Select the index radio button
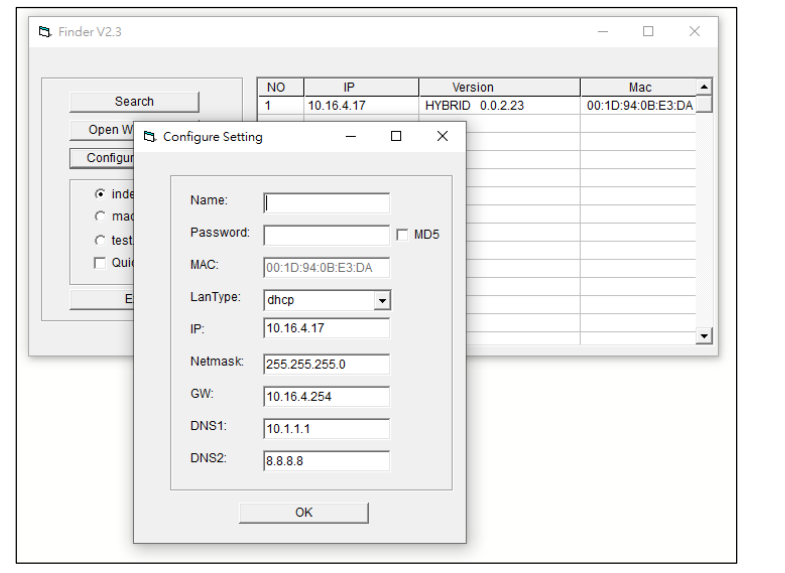The width and height of the screenshot is (785, 573). [100, 194]
